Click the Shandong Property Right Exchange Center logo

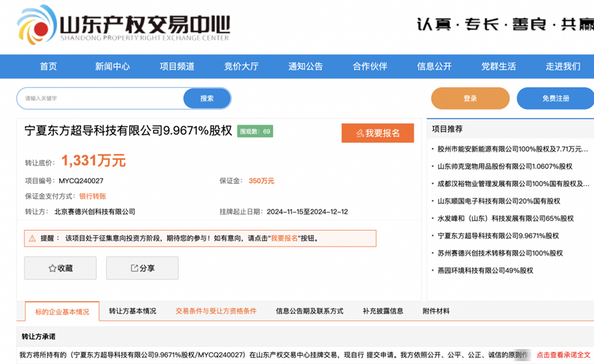(123, 25)
